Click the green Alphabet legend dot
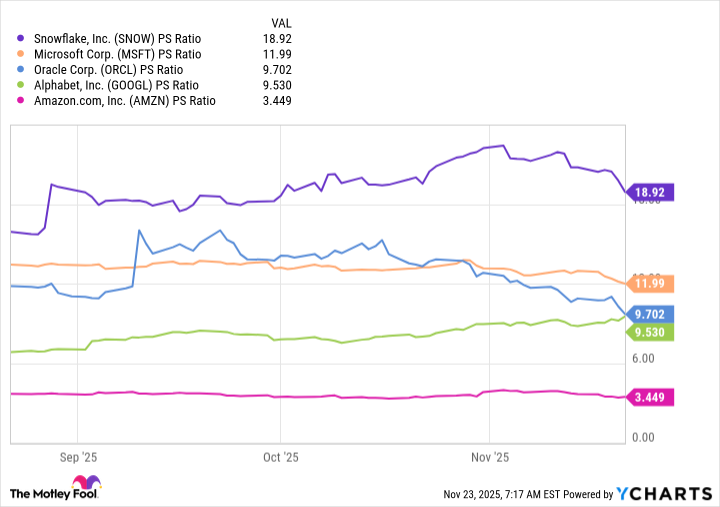The image size is (720, 507). 22,85
